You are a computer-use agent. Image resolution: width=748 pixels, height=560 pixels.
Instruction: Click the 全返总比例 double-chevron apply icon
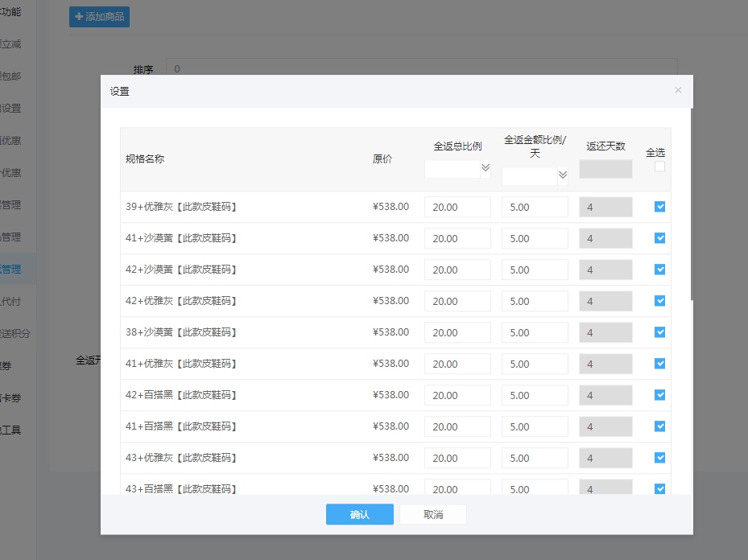pyautogui.click(x=486, y=168)
